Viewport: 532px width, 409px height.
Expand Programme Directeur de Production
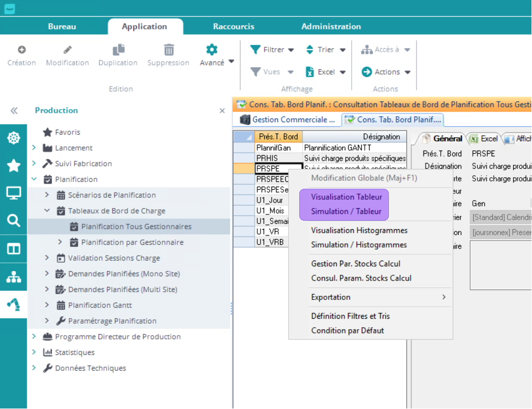[34, 337]
